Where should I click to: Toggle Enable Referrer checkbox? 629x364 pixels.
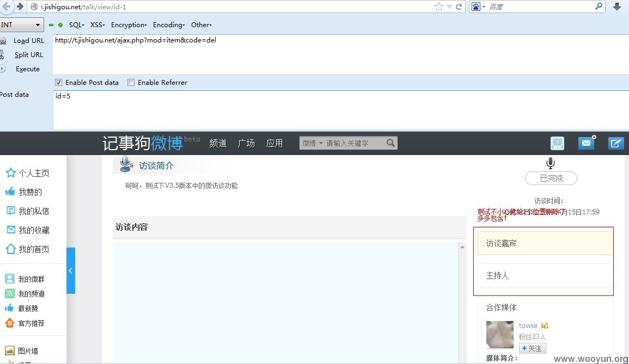coord(131,82)
